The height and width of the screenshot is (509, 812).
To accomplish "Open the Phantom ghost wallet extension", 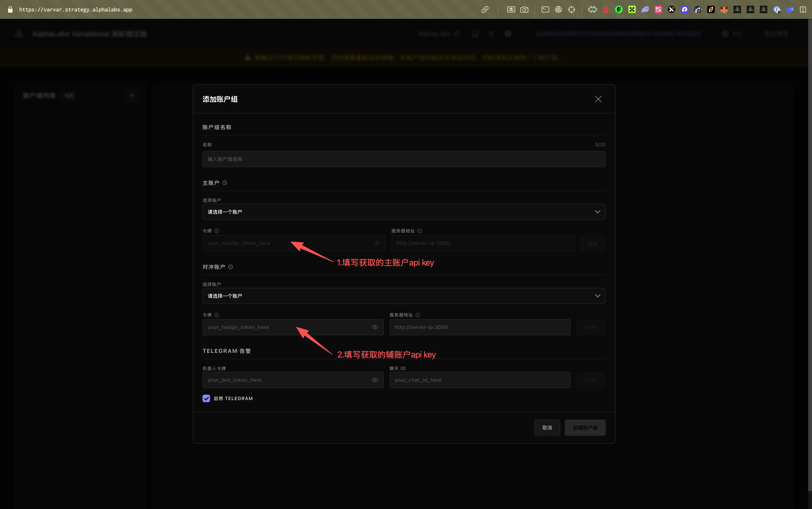I will click(x=645, y=9).
